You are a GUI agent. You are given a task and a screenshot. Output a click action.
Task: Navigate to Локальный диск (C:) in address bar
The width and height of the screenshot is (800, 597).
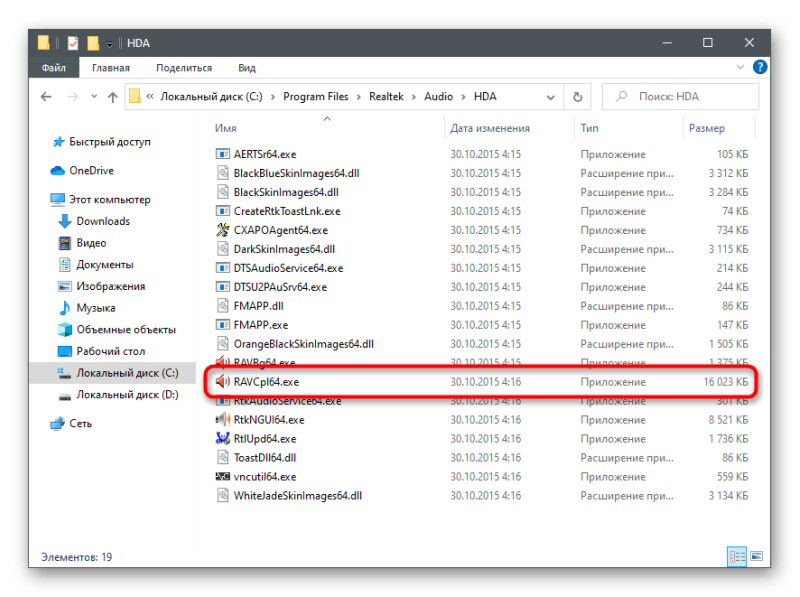pos(211,96)
